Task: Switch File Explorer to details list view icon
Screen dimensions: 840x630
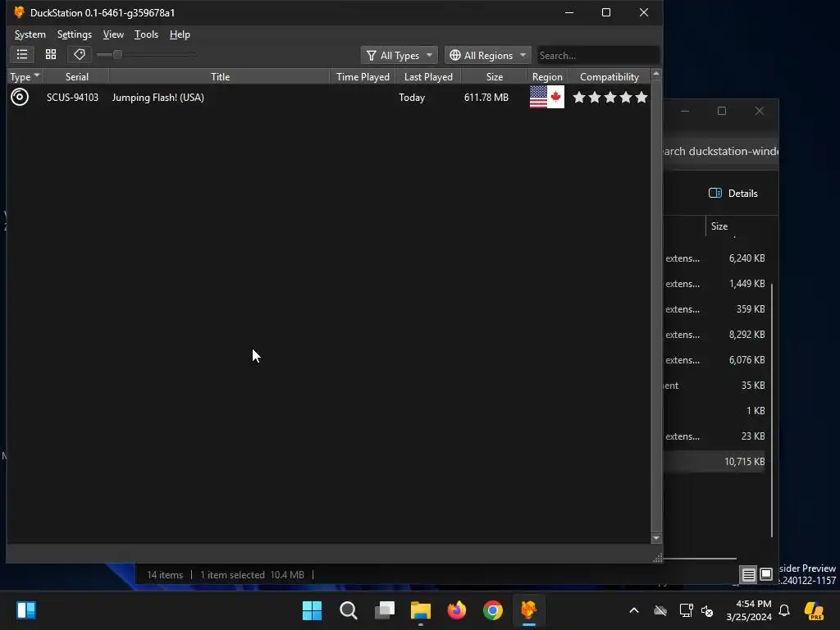Action: tap(748, 575)
